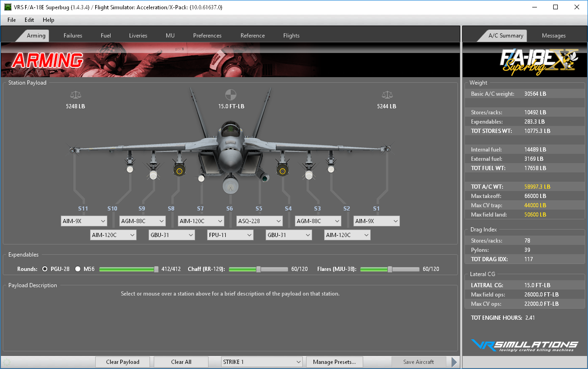Screen dimensions: 588x369
Task: Select the A/C Summary tab
Action: click(505, 36)
